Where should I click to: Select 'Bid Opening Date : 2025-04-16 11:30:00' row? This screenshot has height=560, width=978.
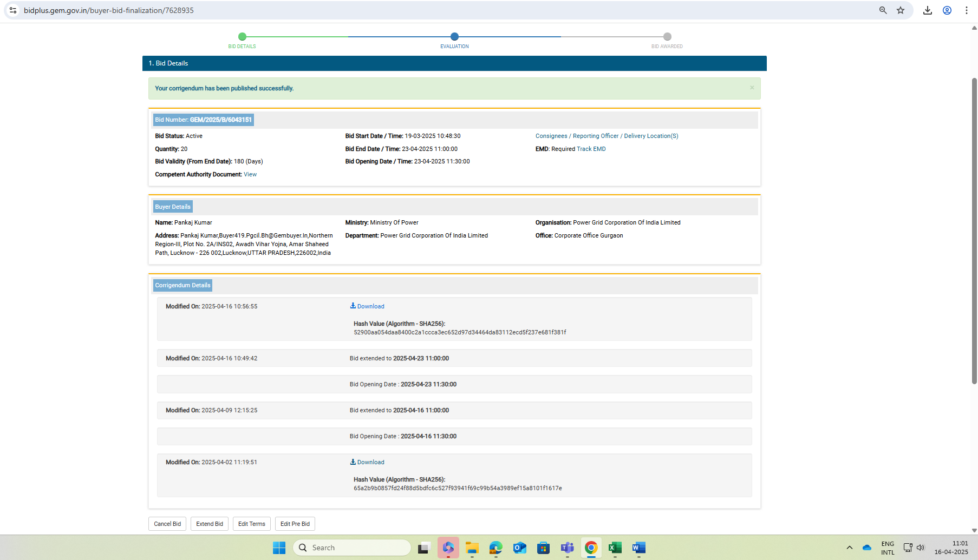454,436
